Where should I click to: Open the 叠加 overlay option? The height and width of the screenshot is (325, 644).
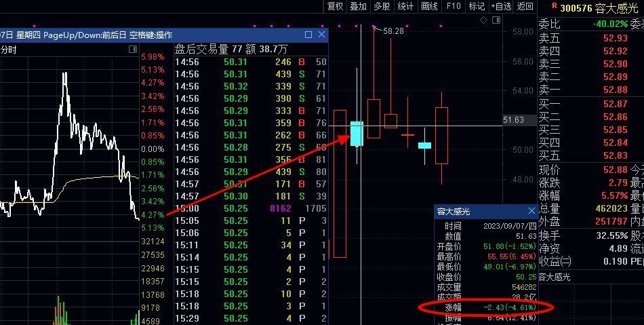point(358,6)
